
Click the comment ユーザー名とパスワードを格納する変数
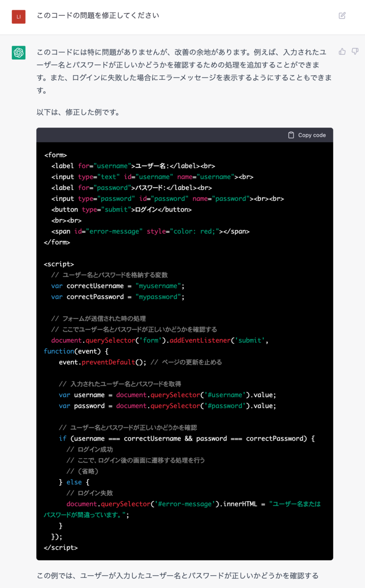[x=109, y=275]
